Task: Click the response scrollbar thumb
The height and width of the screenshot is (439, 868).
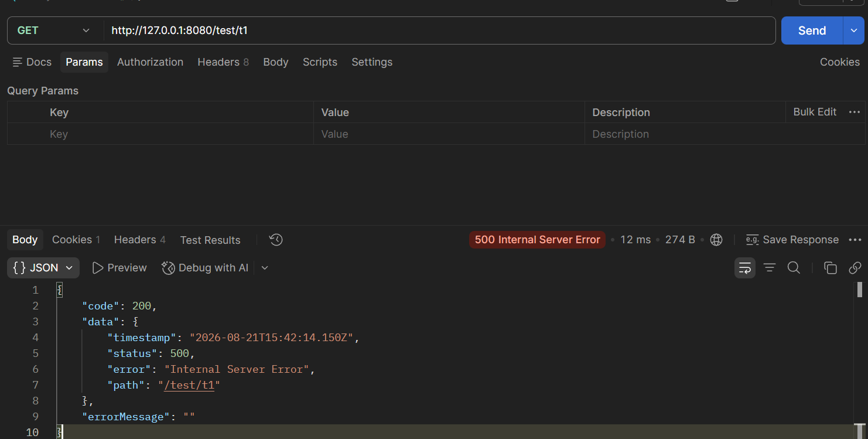Action: coord(860,289)
